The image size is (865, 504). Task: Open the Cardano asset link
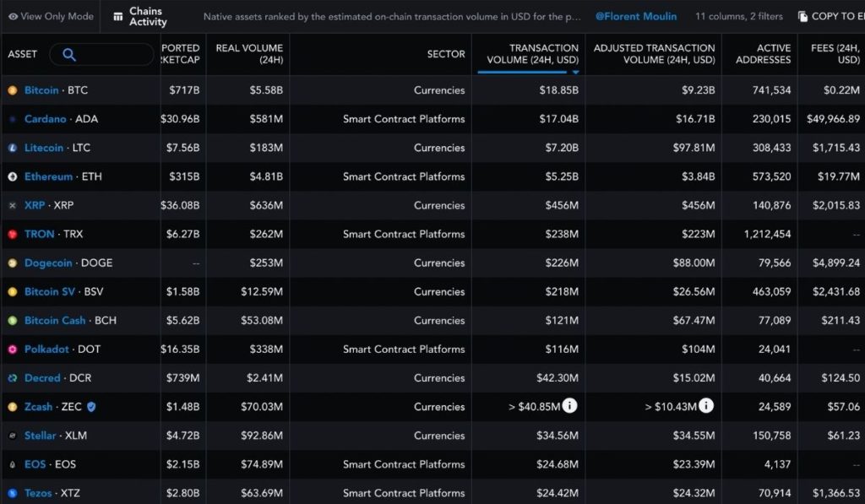[x=46, y=119]
